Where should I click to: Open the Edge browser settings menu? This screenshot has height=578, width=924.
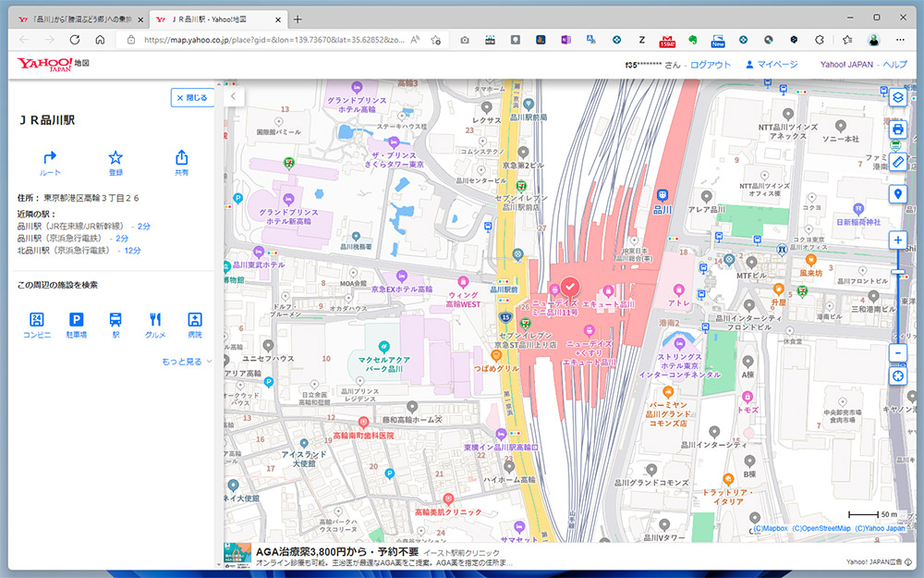click(899, 42)
